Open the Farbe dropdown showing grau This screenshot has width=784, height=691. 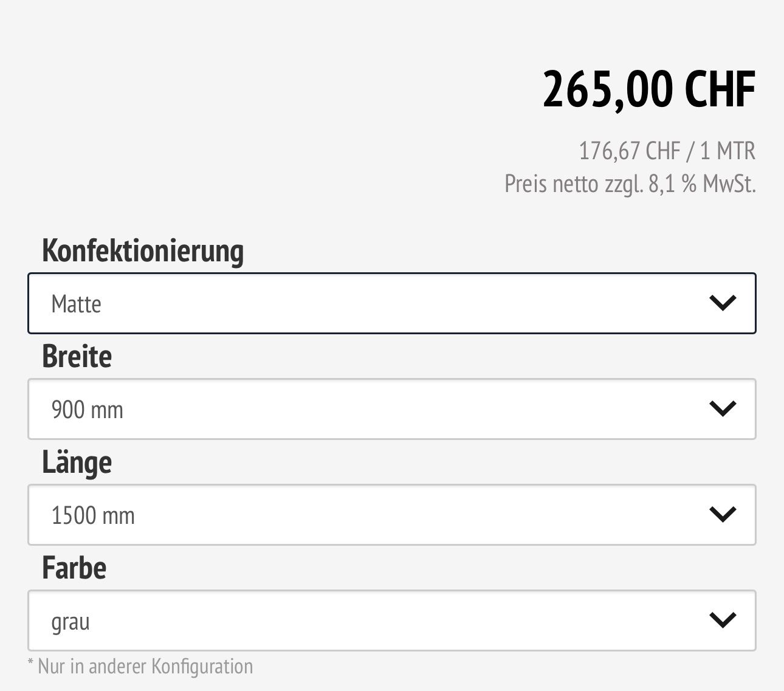click(x=392, y=621)
